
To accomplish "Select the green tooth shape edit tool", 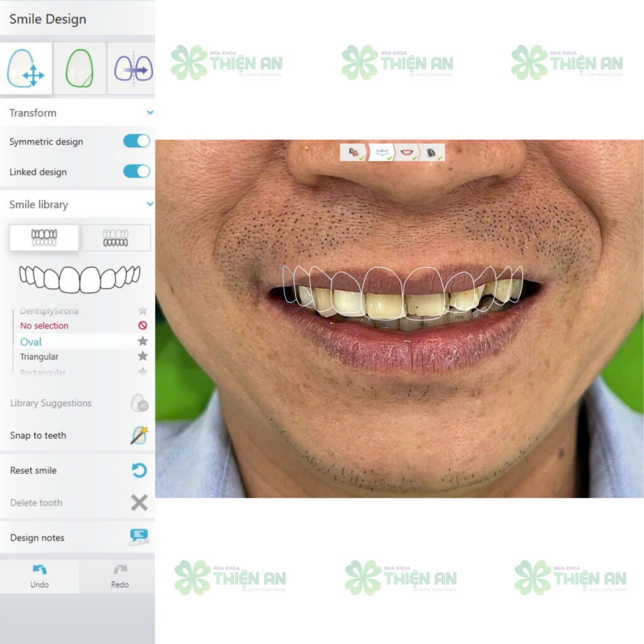I will 79,69.
